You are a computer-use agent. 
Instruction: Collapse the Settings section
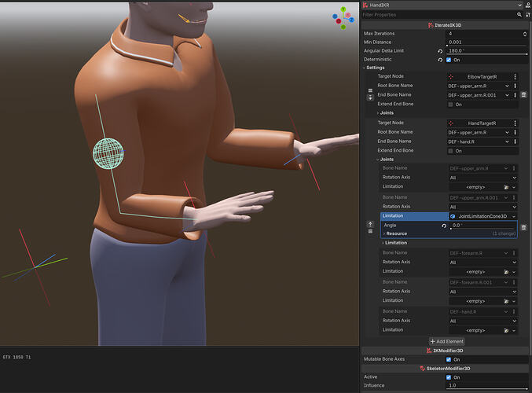pos(374,68)
